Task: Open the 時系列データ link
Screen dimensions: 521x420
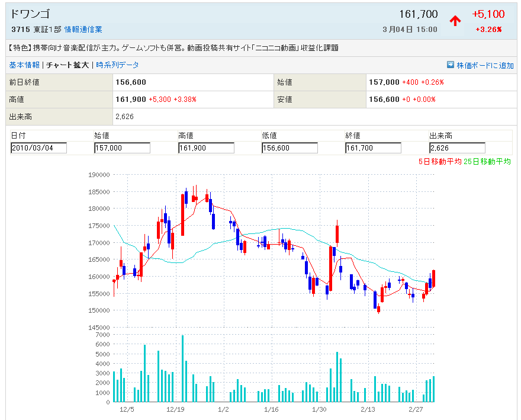Action: [117, 65]
